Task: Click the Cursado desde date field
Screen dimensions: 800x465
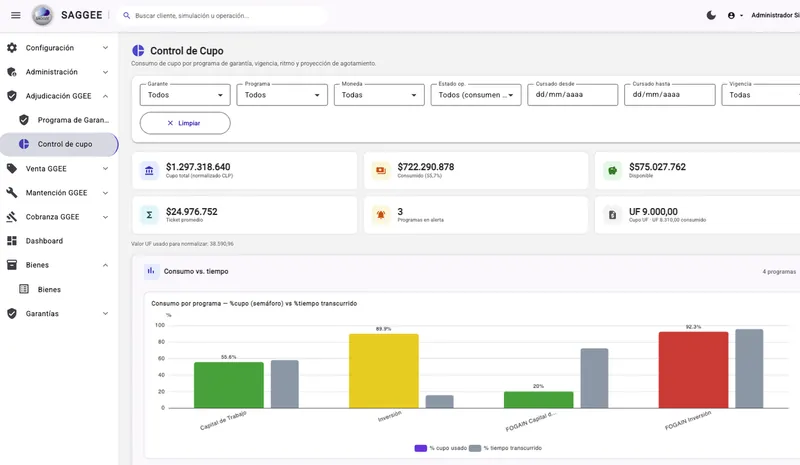Action: click(x=572, y=95)
